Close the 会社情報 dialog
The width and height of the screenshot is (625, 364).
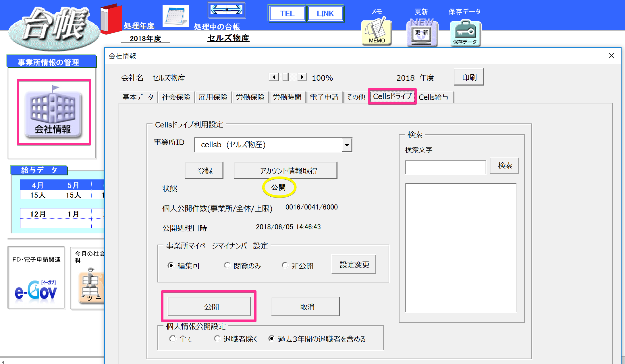612,56
